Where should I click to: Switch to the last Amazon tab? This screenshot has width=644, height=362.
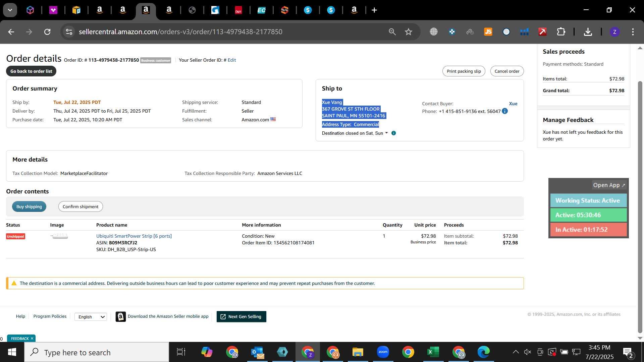tap(354, 10)
